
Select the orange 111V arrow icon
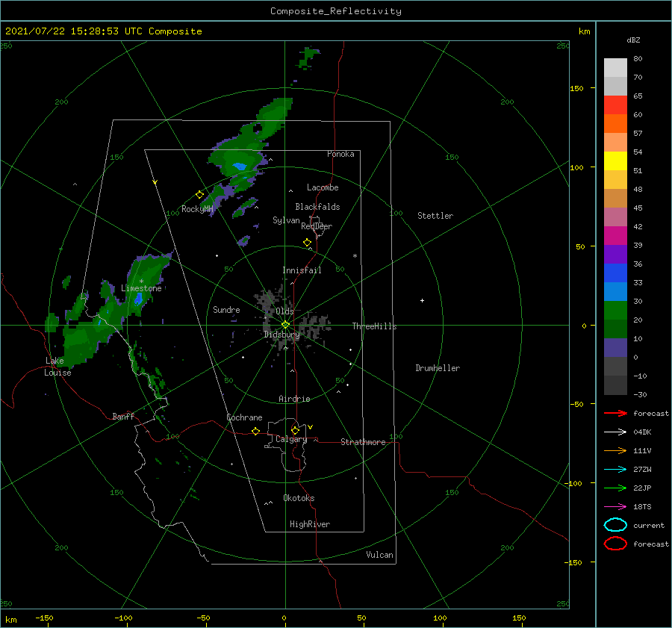[x=615, y=450]
